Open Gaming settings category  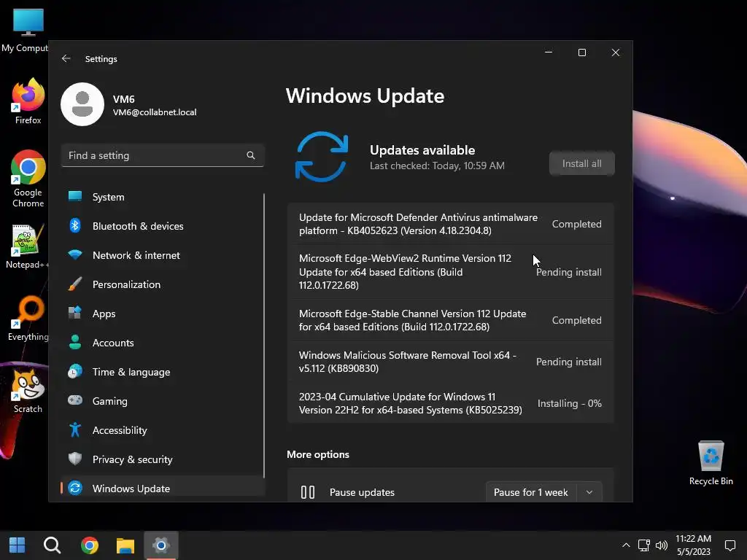click(162, 400)
